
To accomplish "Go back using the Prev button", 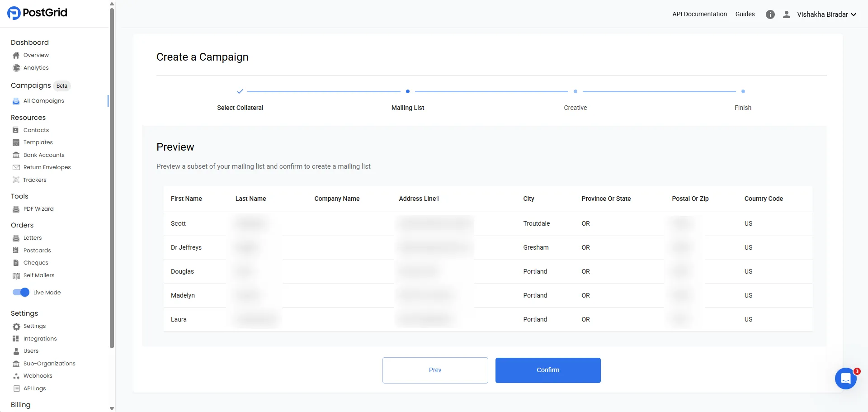I will (x=435, y=370).
